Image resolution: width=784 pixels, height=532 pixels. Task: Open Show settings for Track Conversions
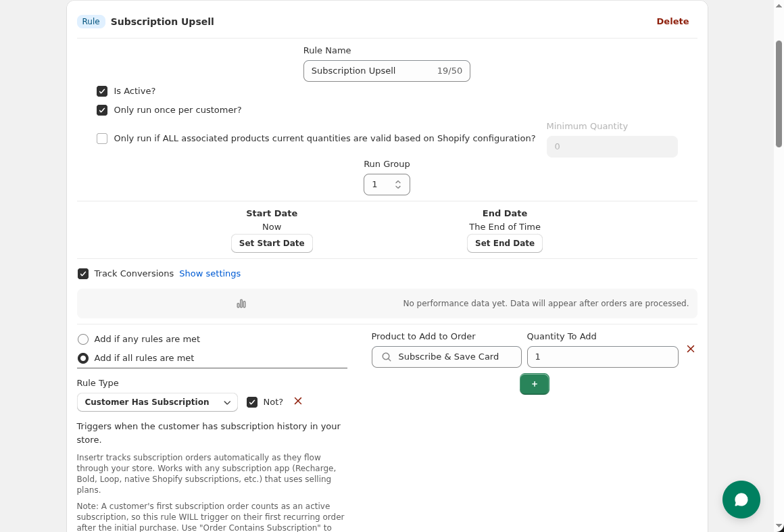[x=210, y=273]
